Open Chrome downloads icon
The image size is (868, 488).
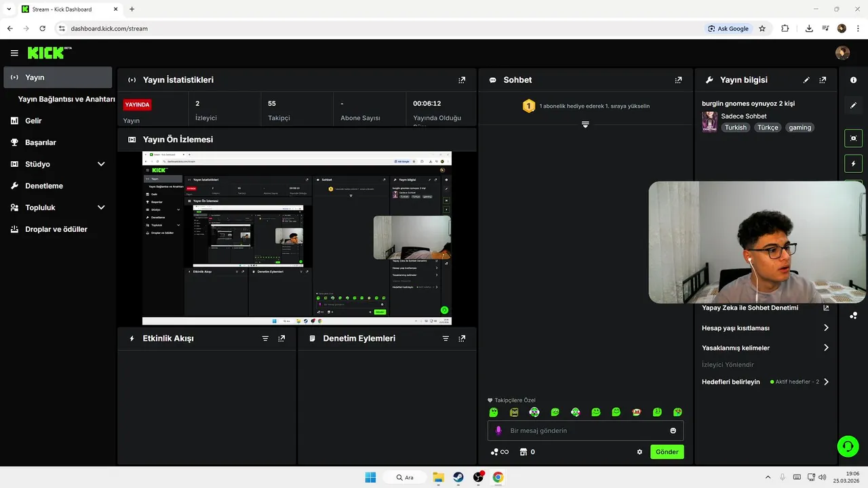(x=809, y=28)
